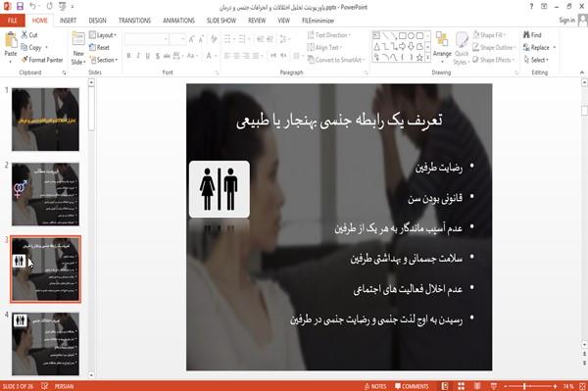
Task: Switch to the TRANSITIONS tab
Action: click(x=134, y=21)
